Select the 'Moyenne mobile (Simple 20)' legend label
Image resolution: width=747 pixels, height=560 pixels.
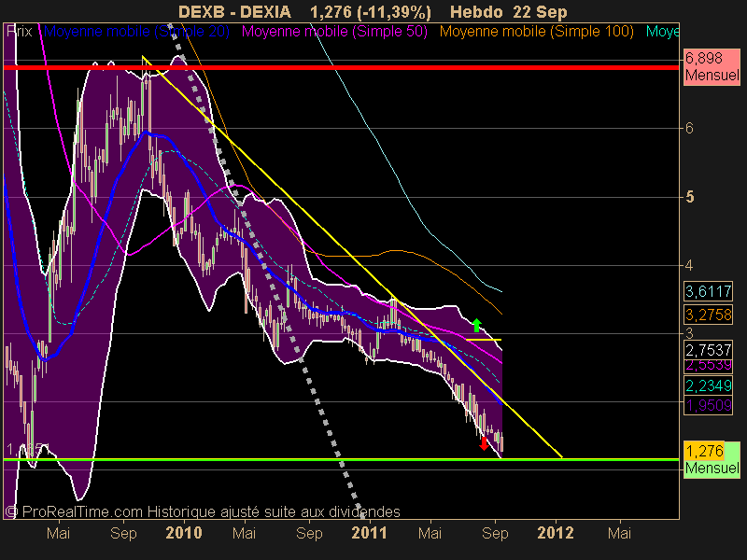point(136,32)
